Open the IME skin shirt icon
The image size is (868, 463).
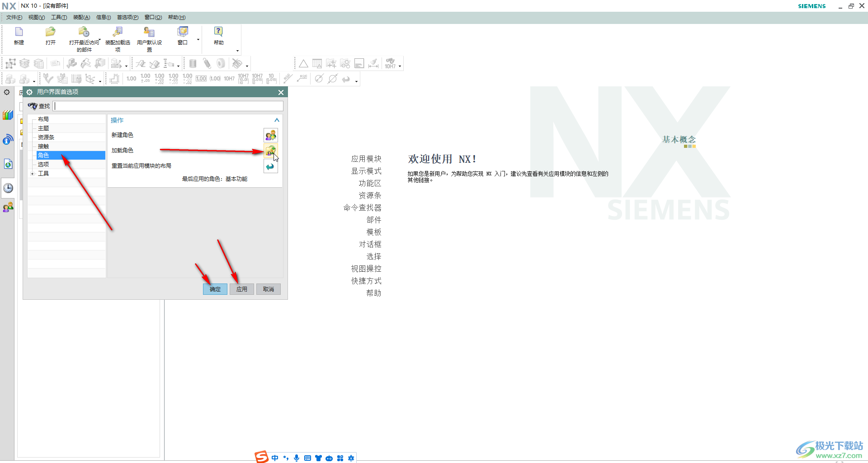(318, 458)
